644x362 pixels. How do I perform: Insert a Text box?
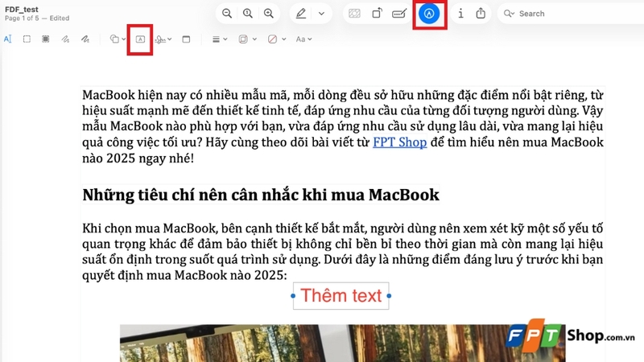click(x=140, y=39)
